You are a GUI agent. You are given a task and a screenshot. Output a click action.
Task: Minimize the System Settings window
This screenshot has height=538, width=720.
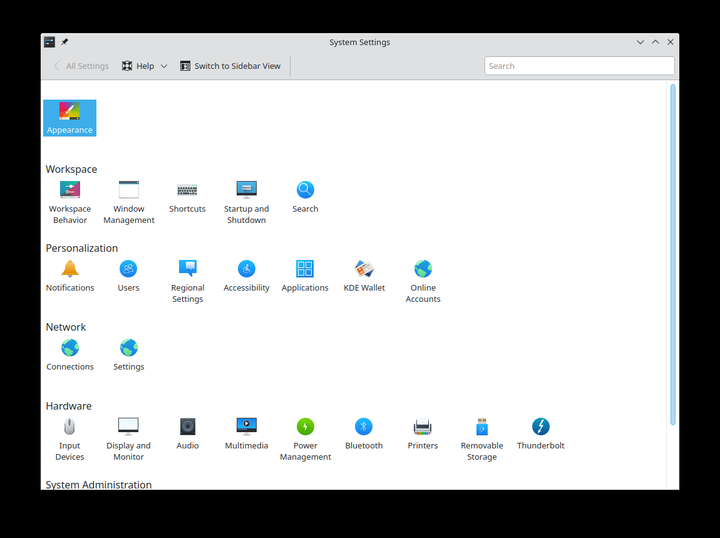pyautogui.click(x=640, y=42)
